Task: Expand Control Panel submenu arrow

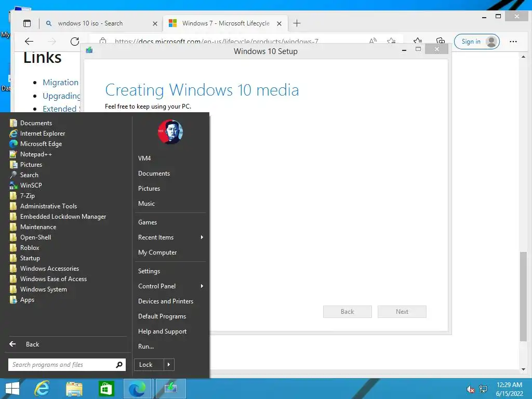Action: [202, 286]
